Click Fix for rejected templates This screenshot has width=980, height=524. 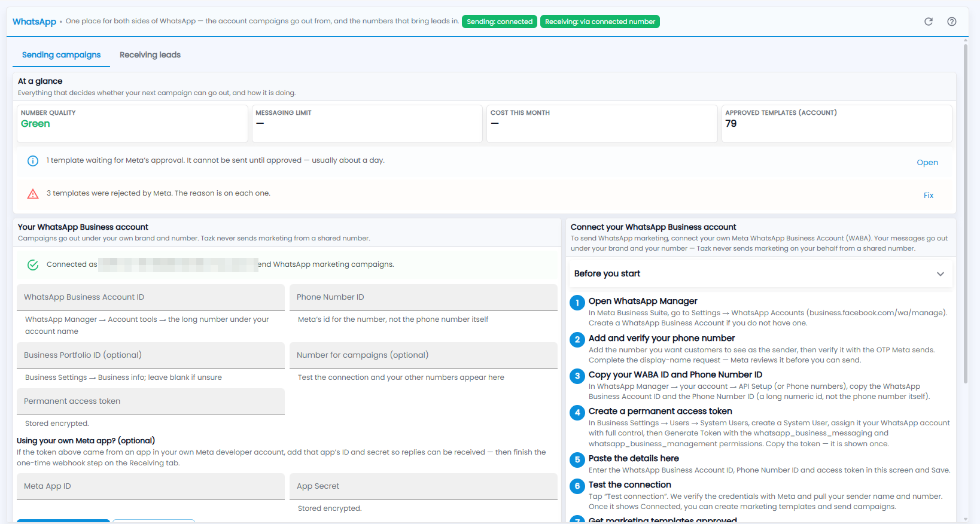929,196
